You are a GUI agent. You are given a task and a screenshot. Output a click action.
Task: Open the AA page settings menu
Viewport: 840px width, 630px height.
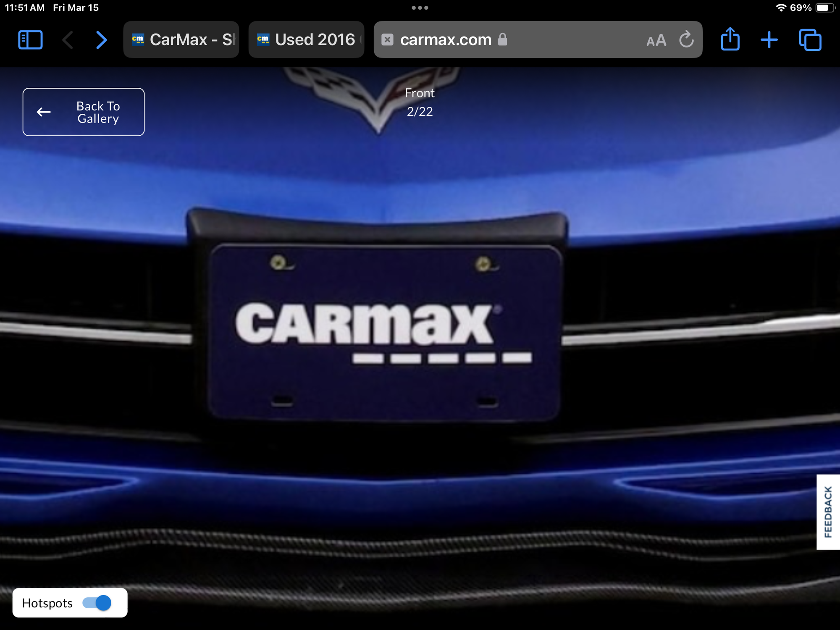pos(655,39)
